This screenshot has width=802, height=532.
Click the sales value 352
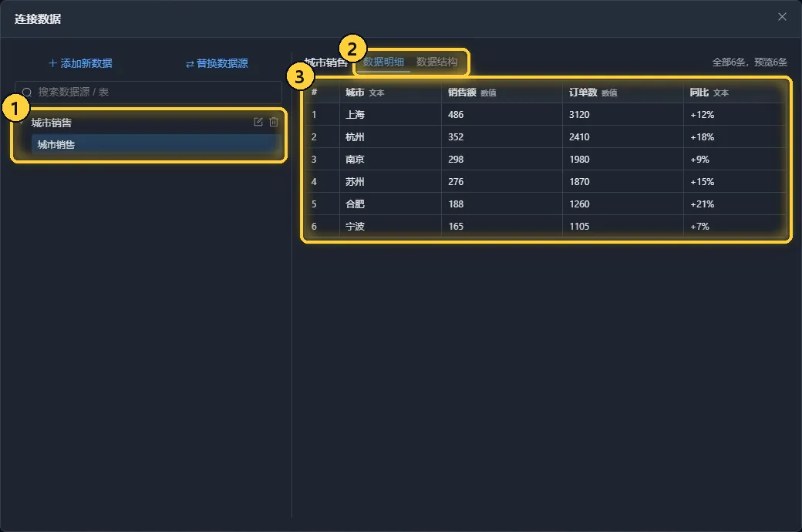[x=502, y=137]
